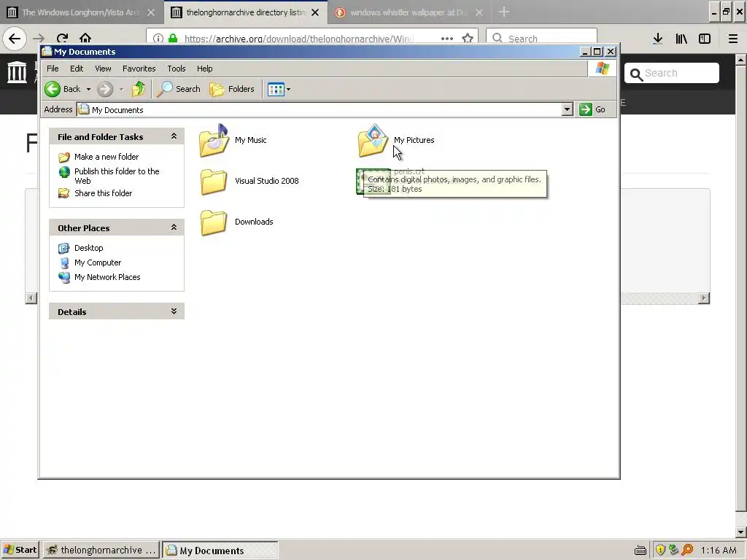Viewport: 747px width, 560px height.
Task: Click the Internet Archive logo
Action: 18,72
